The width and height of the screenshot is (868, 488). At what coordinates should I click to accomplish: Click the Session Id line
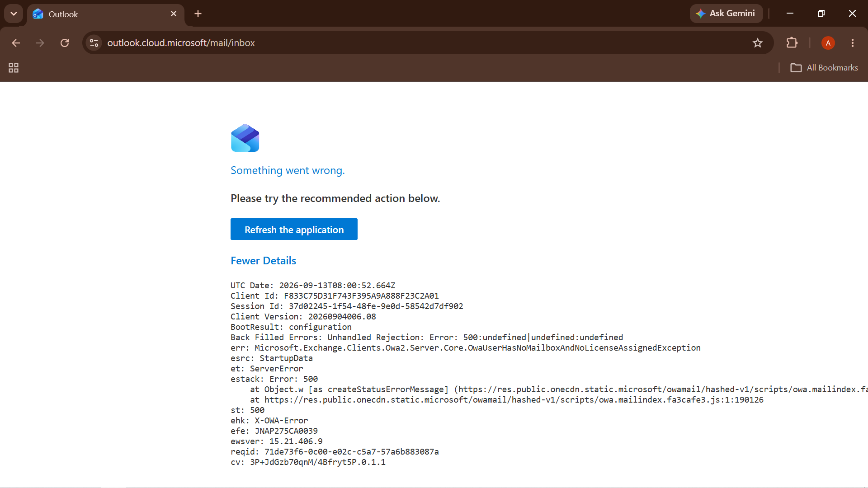(347, 306)
